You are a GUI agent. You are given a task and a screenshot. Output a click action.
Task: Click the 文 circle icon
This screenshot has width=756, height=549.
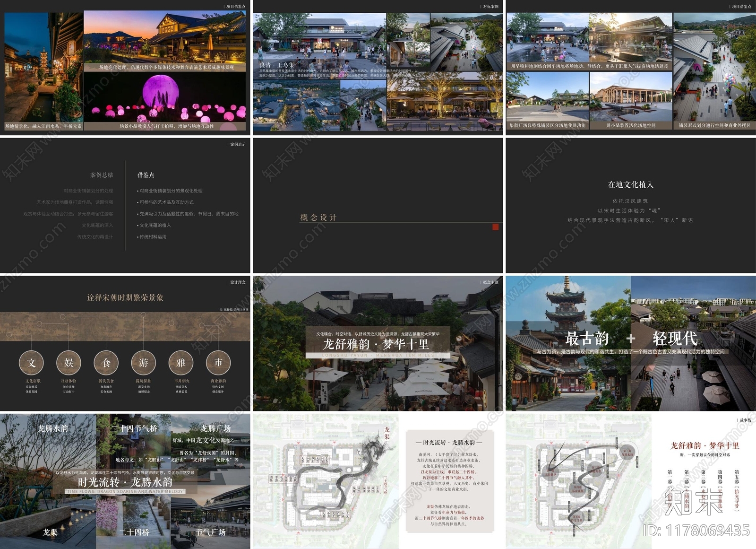[x=32, y=363]
